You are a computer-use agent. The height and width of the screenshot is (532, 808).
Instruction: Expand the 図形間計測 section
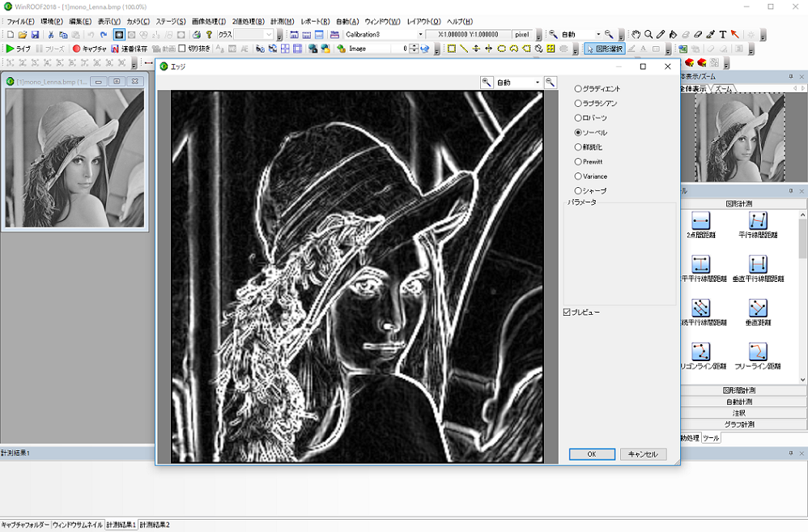pyautogui.click(x=739, y=390)
